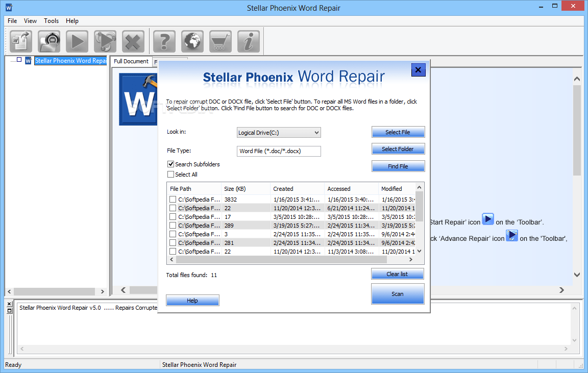Close the log panel with small X
The height and width of the screenshot is (373, 588).
click(x=10, y=304)
